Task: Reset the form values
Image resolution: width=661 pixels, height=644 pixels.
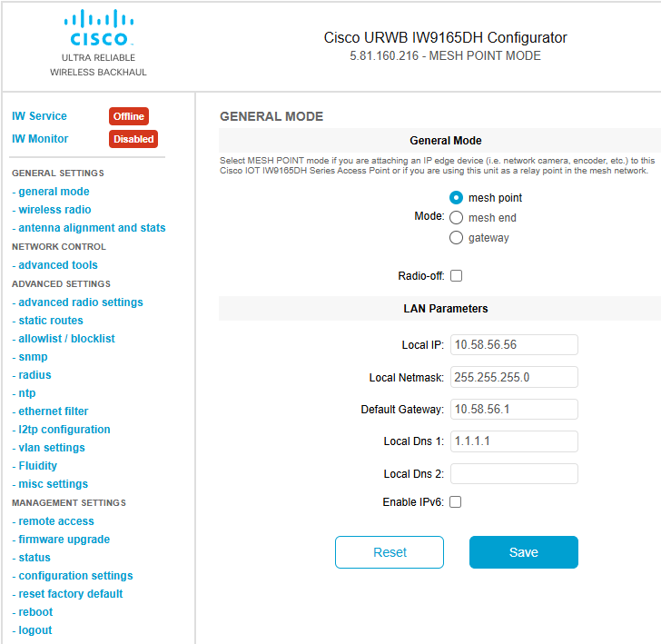Action: pos(390,552)
